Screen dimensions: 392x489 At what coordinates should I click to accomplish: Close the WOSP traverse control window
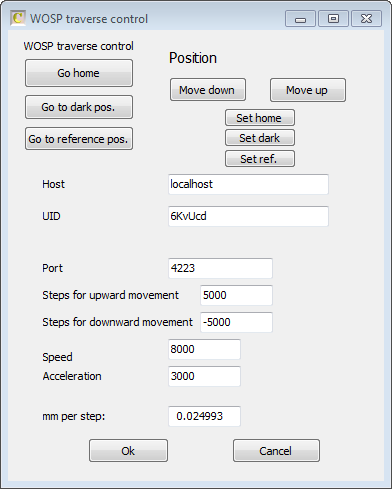[x=366, y=19]
